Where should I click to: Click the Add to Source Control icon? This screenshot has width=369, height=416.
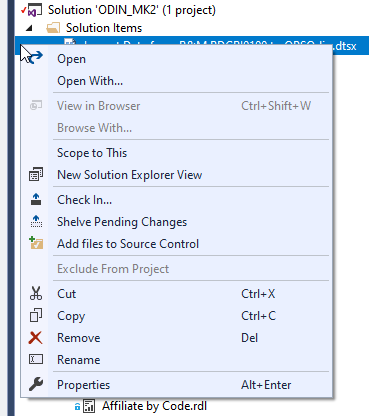point(36,243)
